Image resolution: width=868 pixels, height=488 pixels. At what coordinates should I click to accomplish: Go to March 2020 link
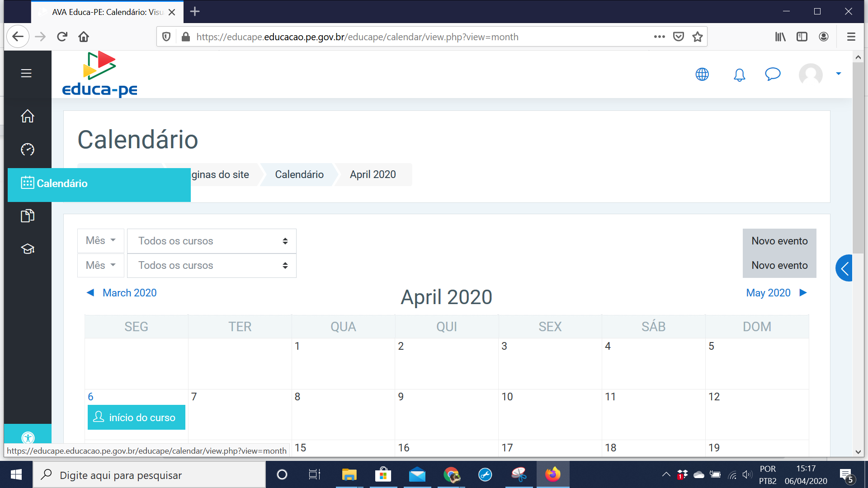pos(130,293)
